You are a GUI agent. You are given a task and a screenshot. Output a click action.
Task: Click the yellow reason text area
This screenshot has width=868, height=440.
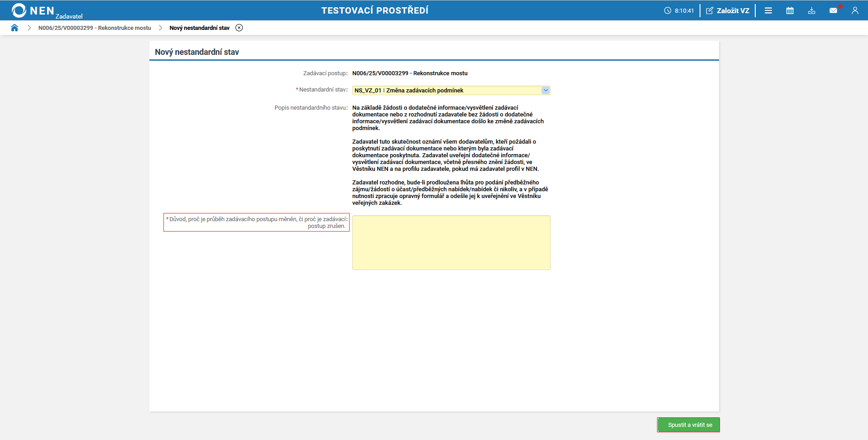[451, 242]
